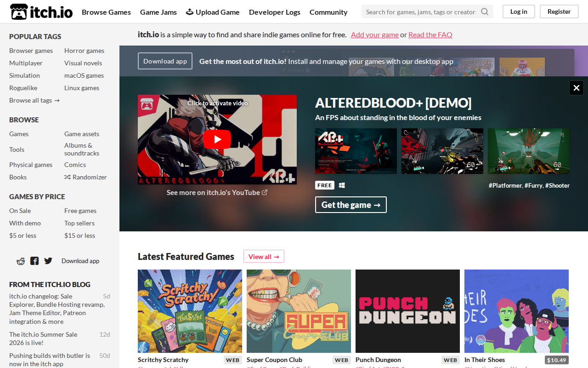Open itch.io changelog blog post

click(57, 309)
